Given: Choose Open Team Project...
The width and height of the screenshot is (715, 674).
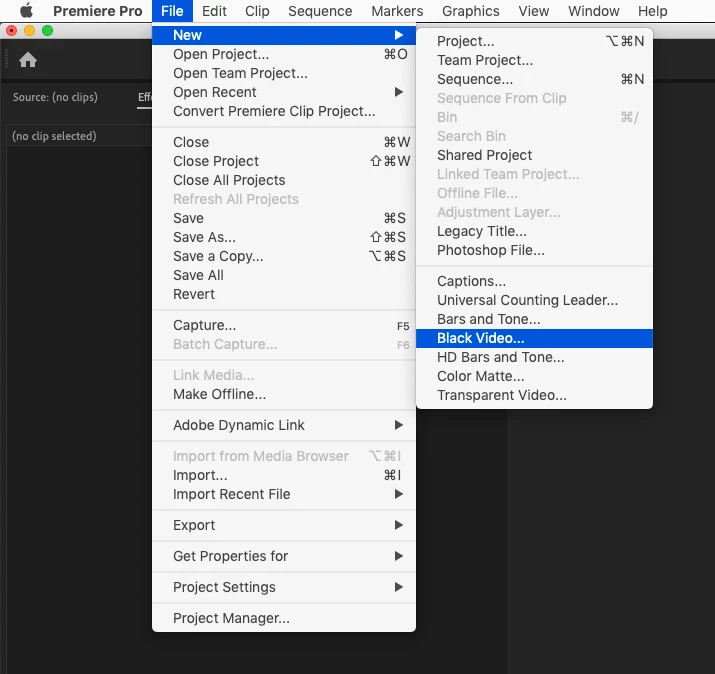Looking at the screenshot, I should 284,73.
